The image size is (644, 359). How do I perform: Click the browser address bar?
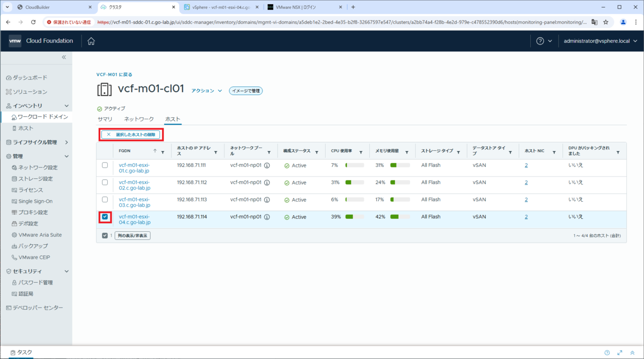[341, 22]
